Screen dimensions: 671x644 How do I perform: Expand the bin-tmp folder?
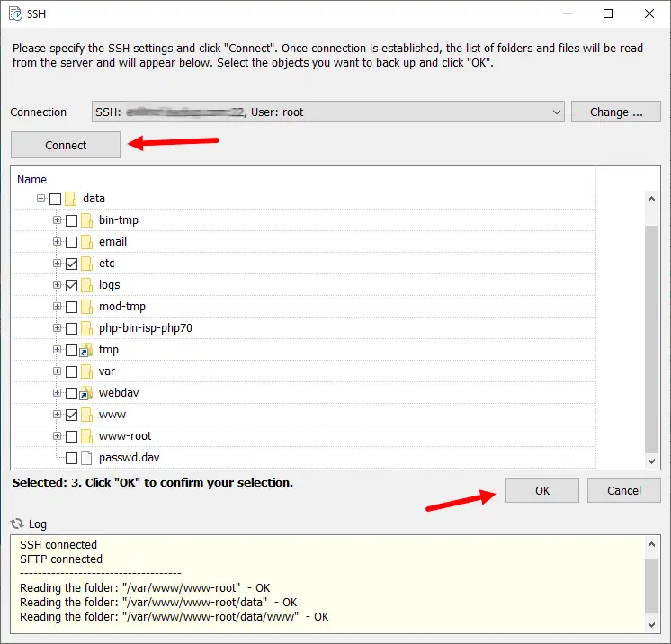(x=57, y=220)
